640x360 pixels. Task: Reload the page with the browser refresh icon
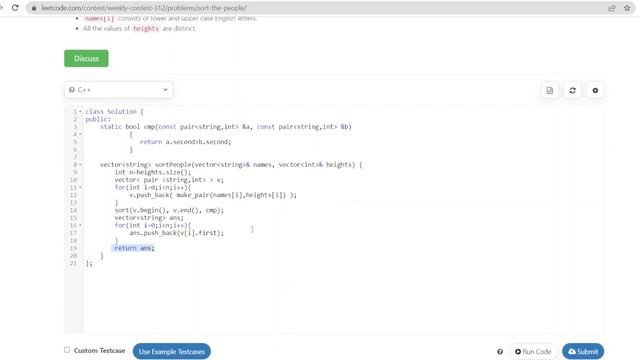[x=15, y=8]
